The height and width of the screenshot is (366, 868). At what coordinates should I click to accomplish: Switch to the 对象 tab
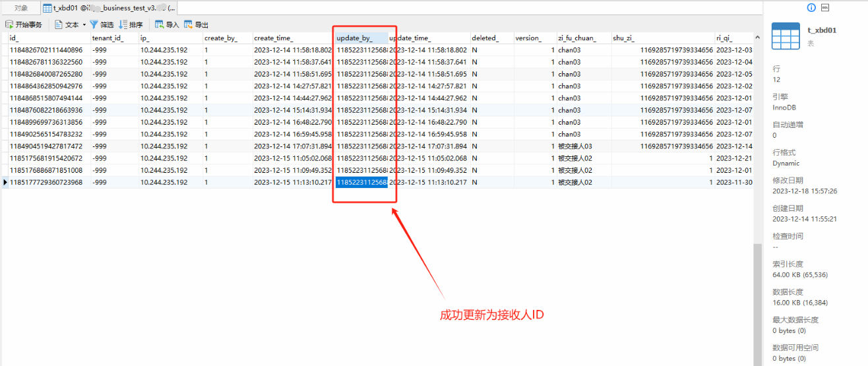pos(21,8)
